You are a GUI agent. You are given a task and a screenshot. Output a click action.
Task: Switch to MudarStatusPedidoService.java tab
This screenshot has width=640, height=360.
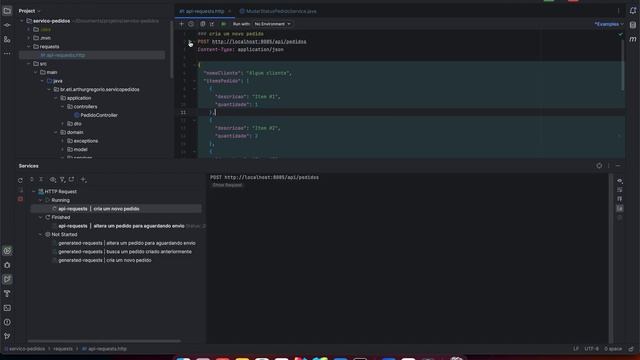click(x=278, y=11)
